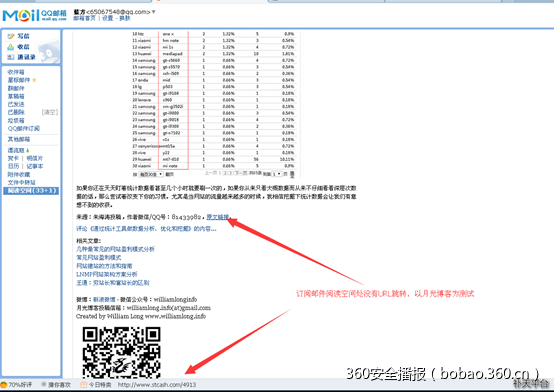
Task: Click the 今日特卖 status bar icon
Action: 84,385
